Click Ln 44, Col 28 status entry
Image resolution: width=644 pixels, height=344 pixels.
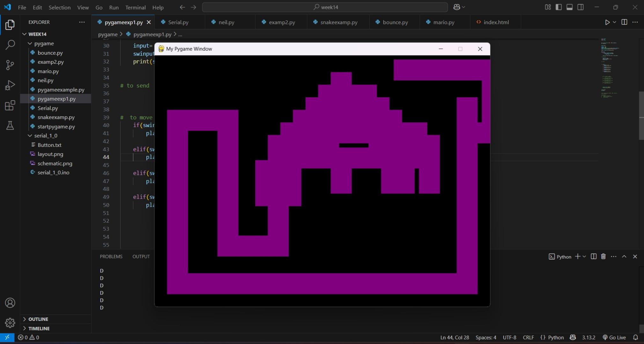pyautogui.click(x=455, y=337)
